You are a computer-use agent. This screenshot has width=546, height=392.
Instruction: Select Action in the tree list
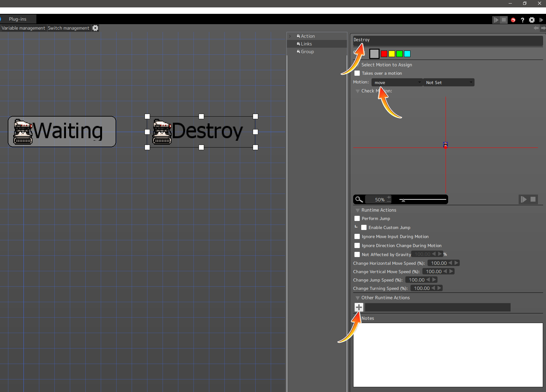click(308, 36)
